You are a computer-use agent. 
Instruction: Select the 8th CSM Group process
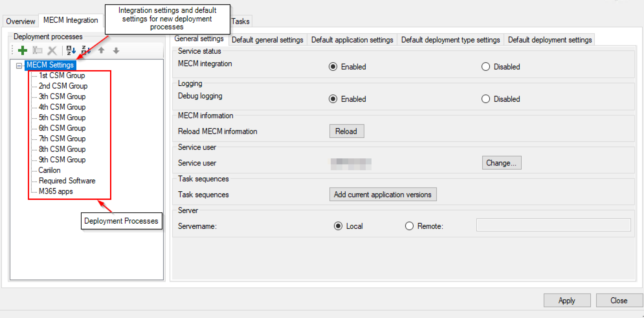point(62,149)
